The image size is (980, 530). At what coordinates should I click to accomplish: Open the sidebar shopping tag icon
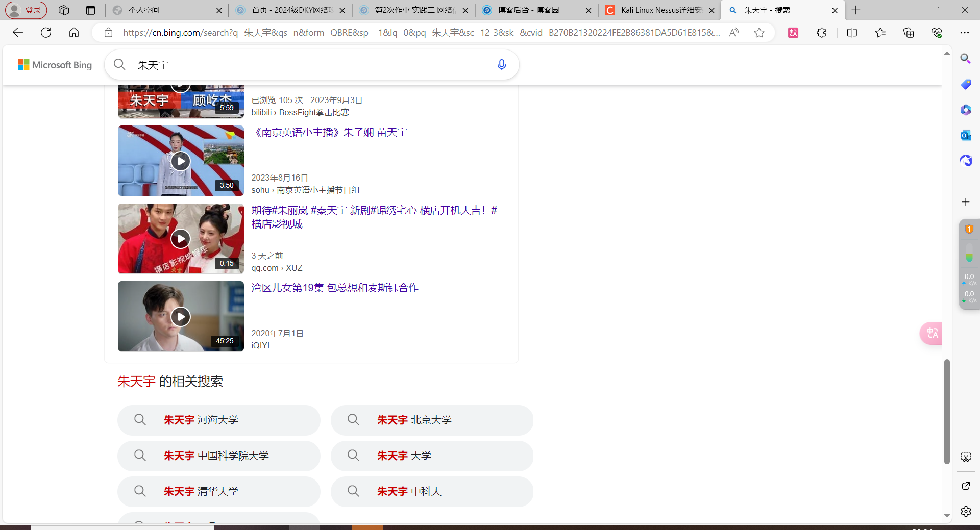[x=966, y=84]
